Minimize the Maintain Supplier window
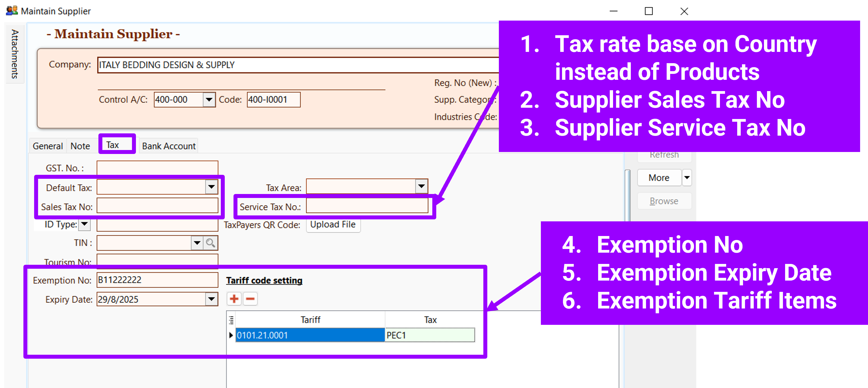 coord(614,11)
